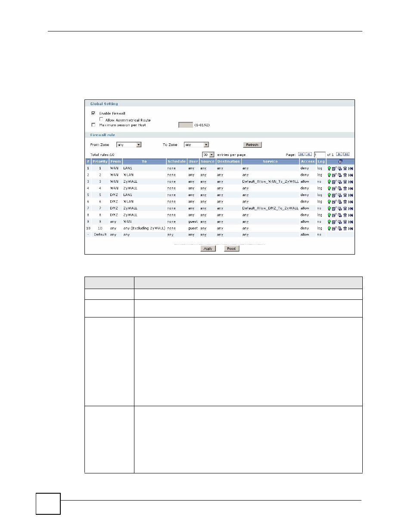Open the entries per page dropdown
This screenshot has height=532, width=411.
(208, 155)
